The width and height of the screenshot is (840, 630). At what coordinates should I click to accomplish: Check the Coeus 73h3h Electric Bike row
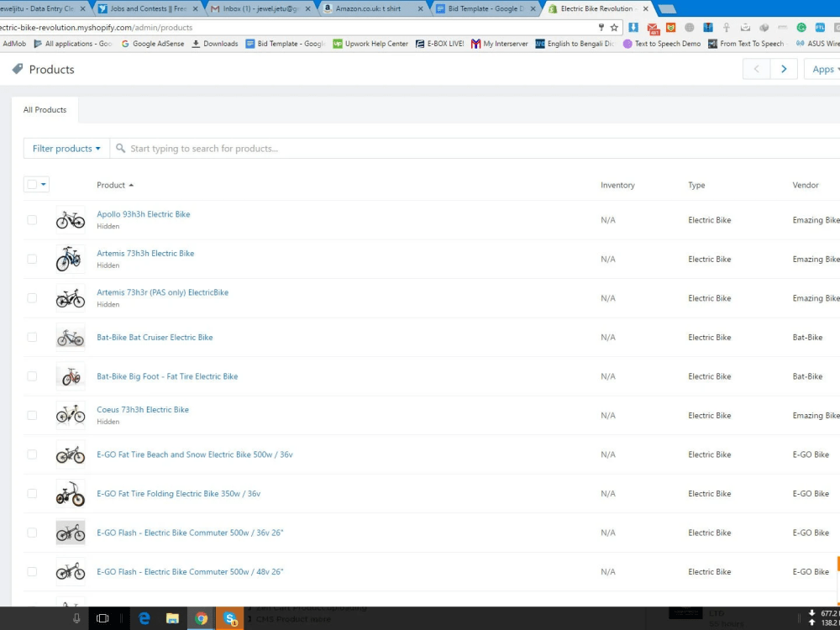32,415
